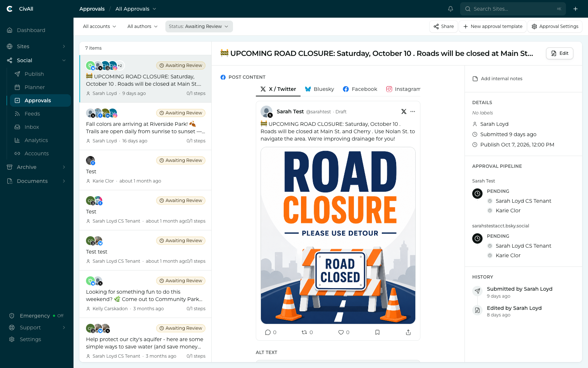588x368 pixels.
Task: Click the CivAll logo icon
Action: pos(10,9)
